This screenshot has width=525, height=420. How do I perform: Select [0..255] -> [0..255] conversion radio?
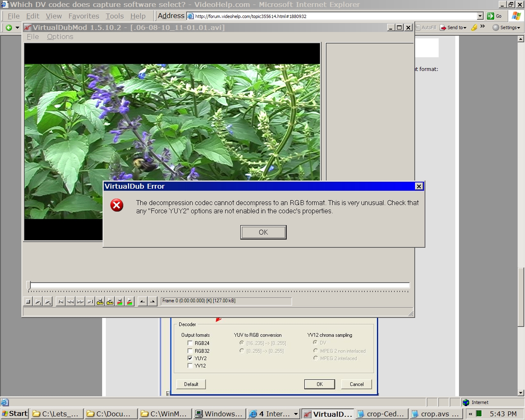(242, 351)
